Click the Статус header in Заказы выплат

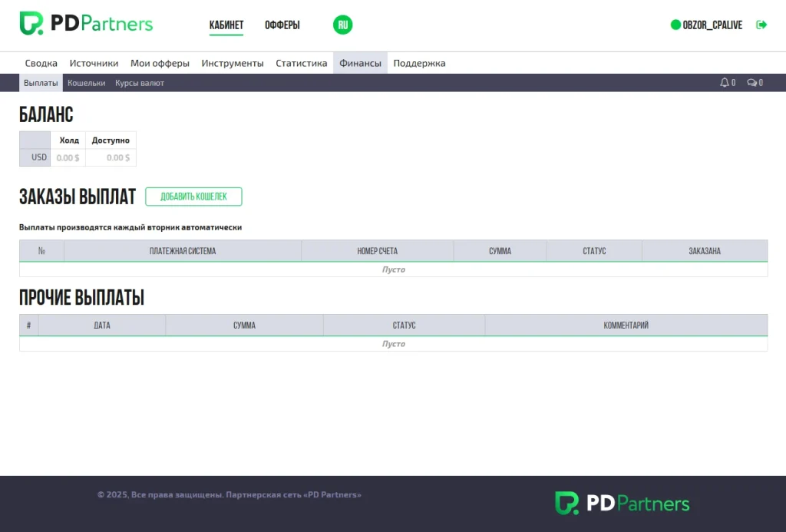pos(595,251)
